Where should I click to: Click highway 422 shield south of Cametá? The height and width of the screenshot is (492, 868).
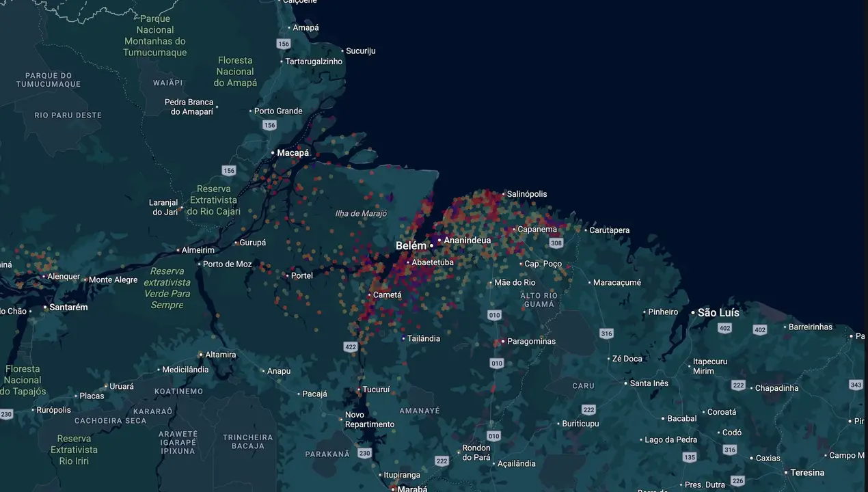[351, 347]
